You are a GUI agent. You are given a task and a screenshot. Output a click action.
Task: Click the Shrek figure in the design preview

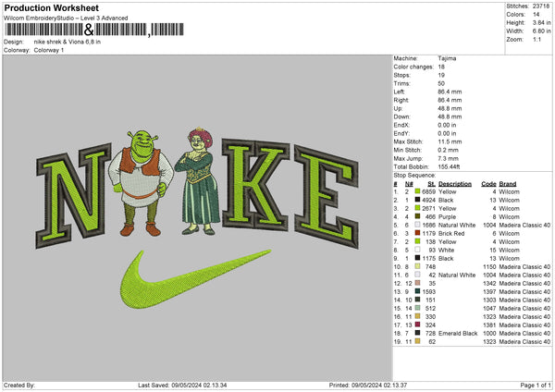(141, 183)
